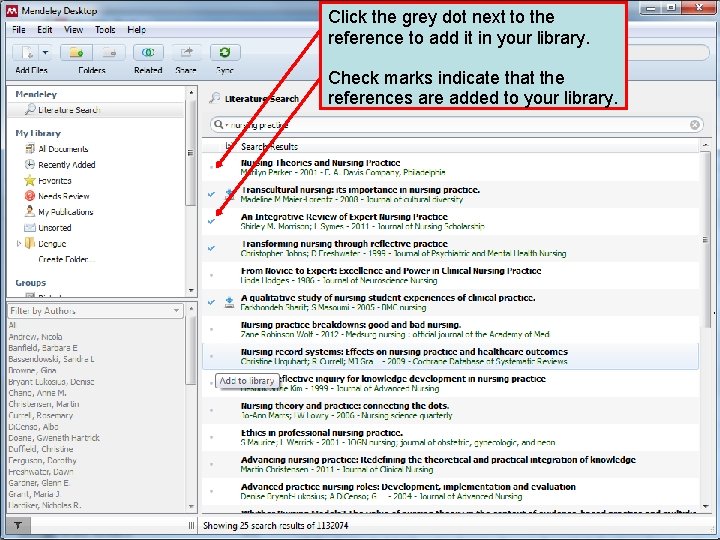Screen dimensions: 720x540
Task: Add Nursing theory and practice: connecting the dots
Action: (212, 411)
